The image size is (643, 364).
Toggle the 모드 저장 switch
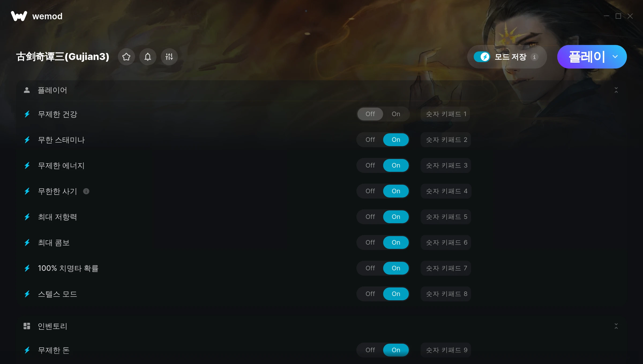[482, 57]
